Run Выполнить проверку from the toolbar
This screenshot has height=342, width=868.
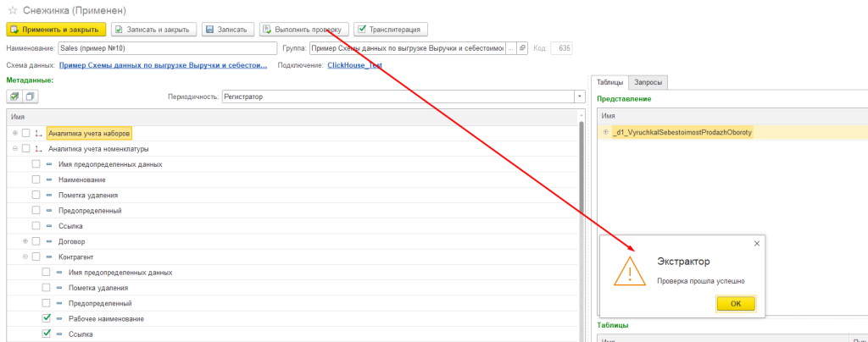tap(302, 30)
